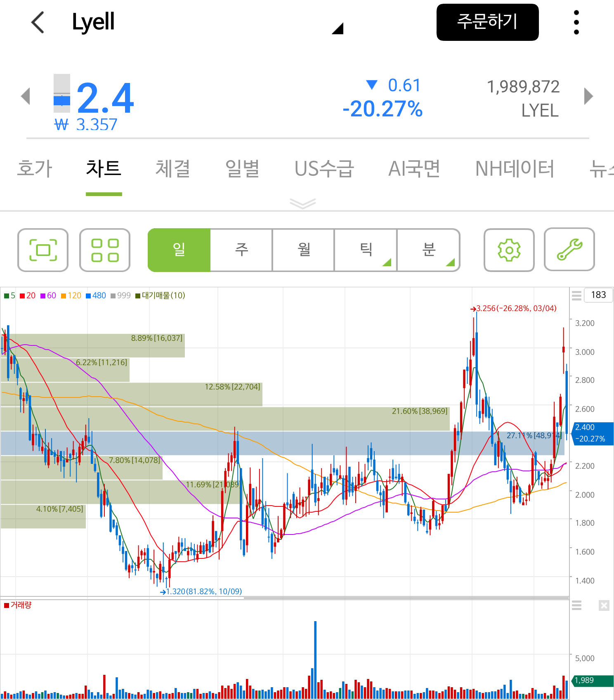Tap the volume figure 1,989,872
614x700 pixels.
(523, 87)
